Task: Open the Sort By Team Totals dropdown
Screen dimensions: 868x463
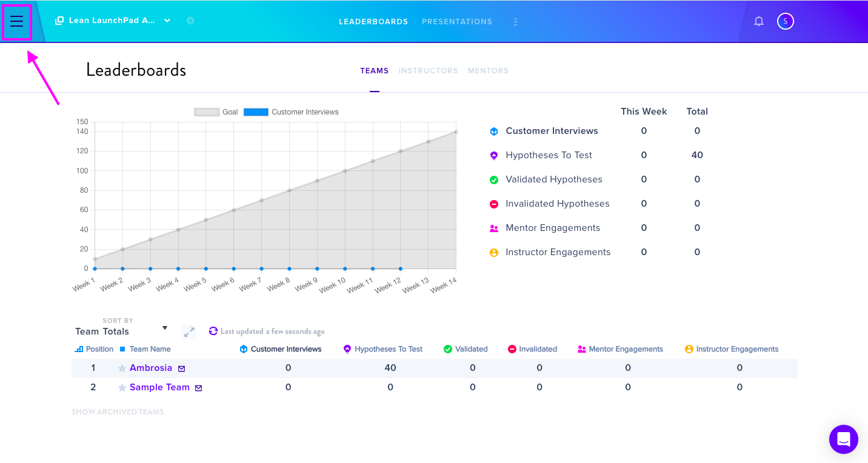Action: pos(121,331)
